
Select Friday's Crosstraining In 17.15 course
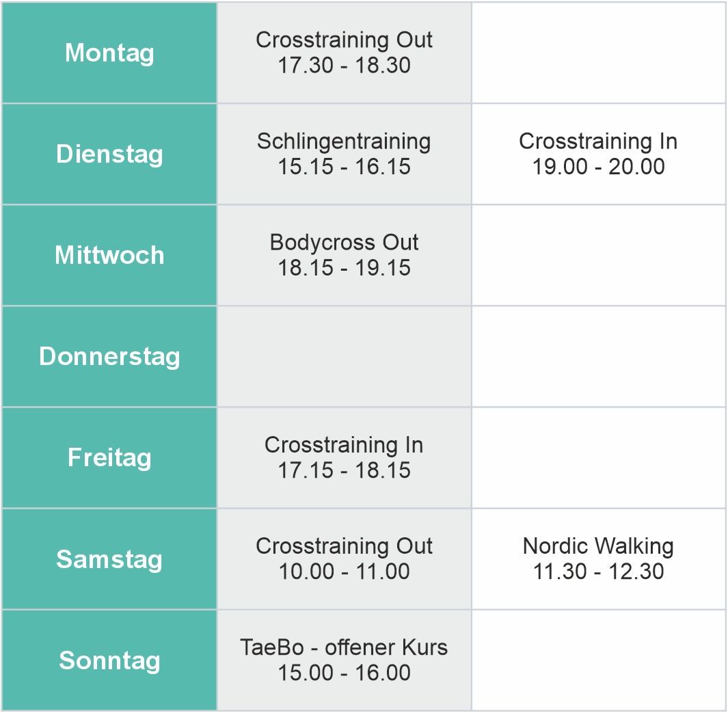[344, 457]
